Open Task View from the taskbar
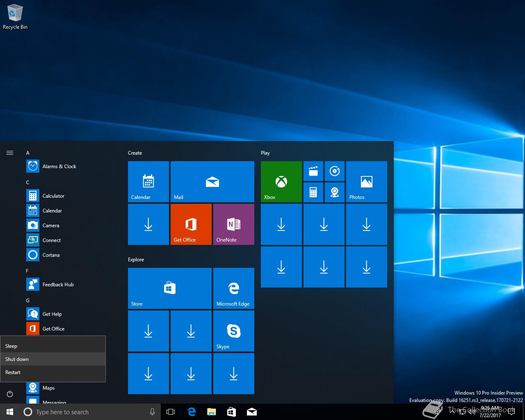525x420 pixels. tap(171, 412)
